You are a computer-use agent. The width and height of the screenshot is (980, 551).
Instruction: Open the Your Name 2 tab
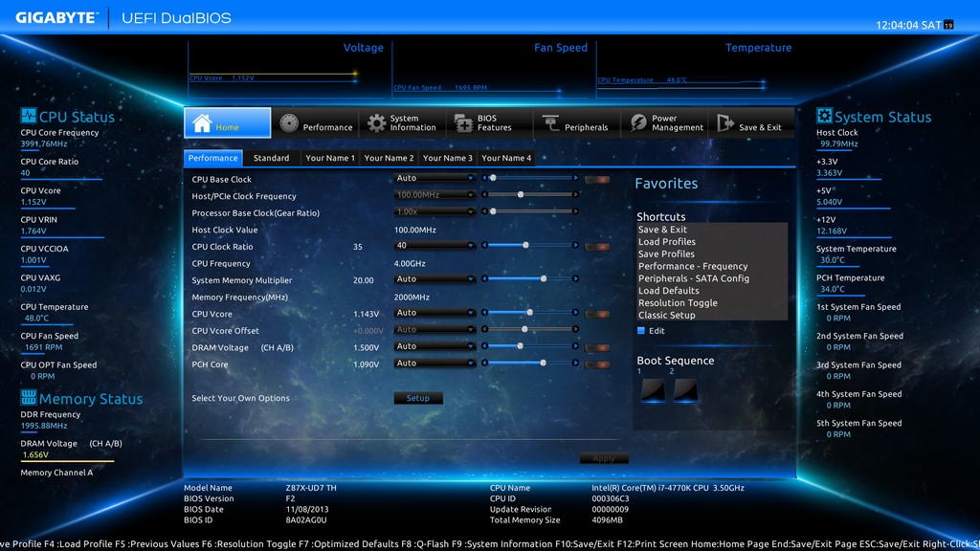[389, 158]
